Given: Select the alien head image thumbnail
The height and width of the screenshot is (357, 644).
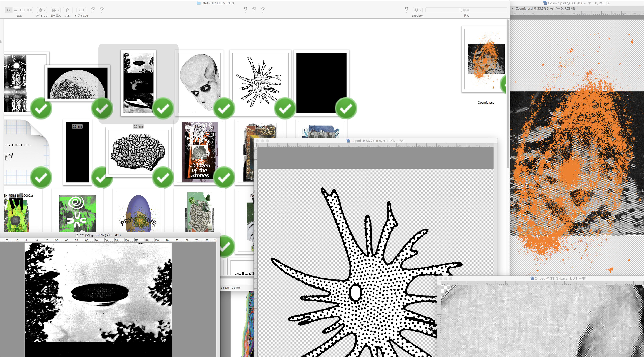Looking at the screenshot, I should (199, 81).
